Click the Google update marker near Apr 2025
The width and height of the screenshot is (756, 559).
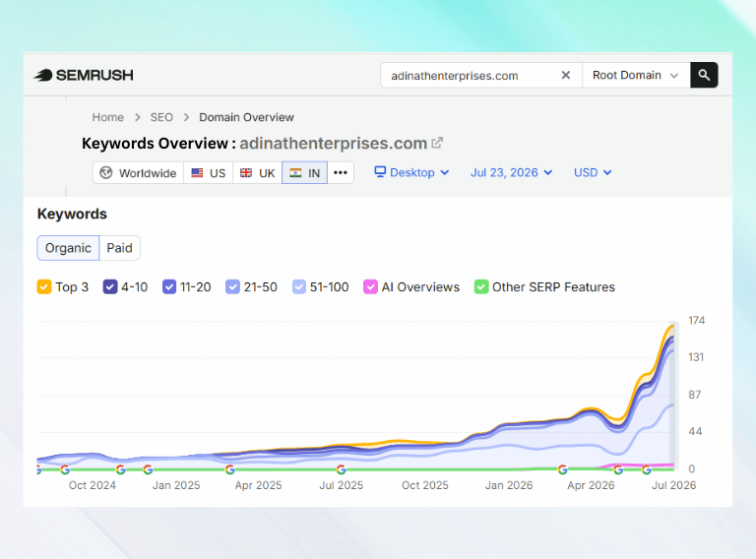[x=230, y=468]
